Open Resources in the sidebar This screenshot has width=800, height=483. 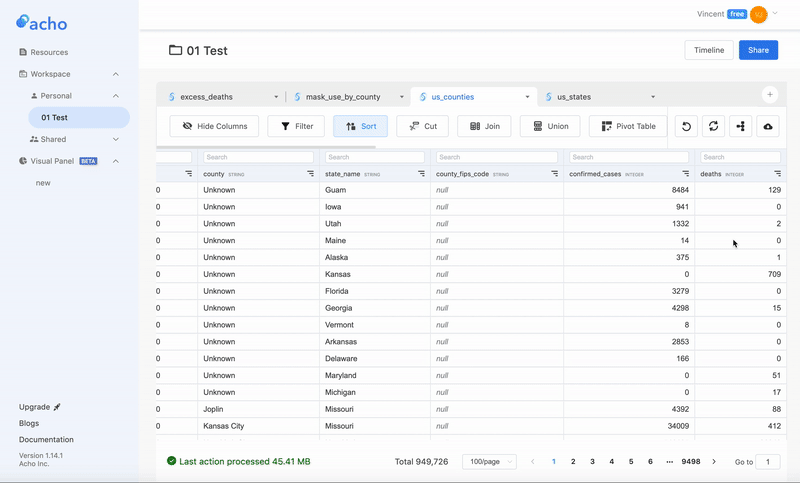pyautogui.click(x=43, y=52)
